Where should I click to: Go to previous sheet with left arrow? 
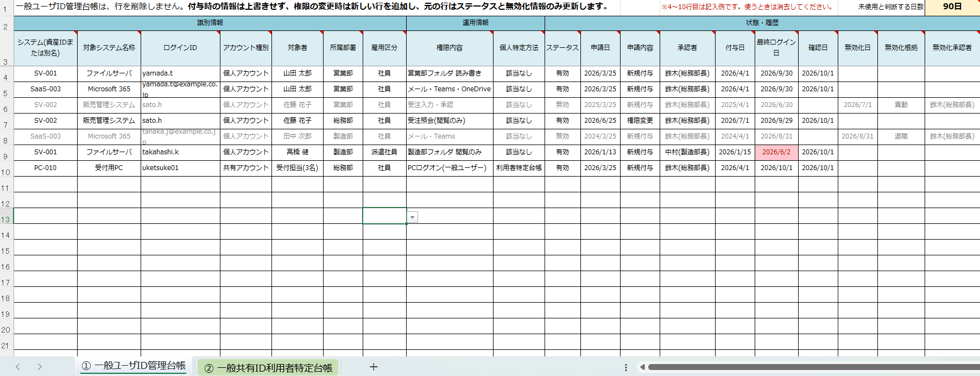pos(18,367)
